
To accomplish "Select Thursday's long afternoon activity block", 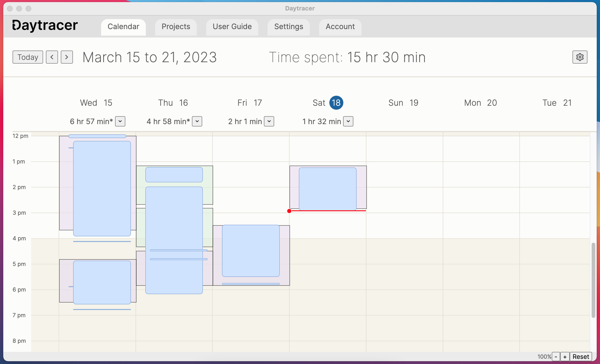I will pos(174,240).
